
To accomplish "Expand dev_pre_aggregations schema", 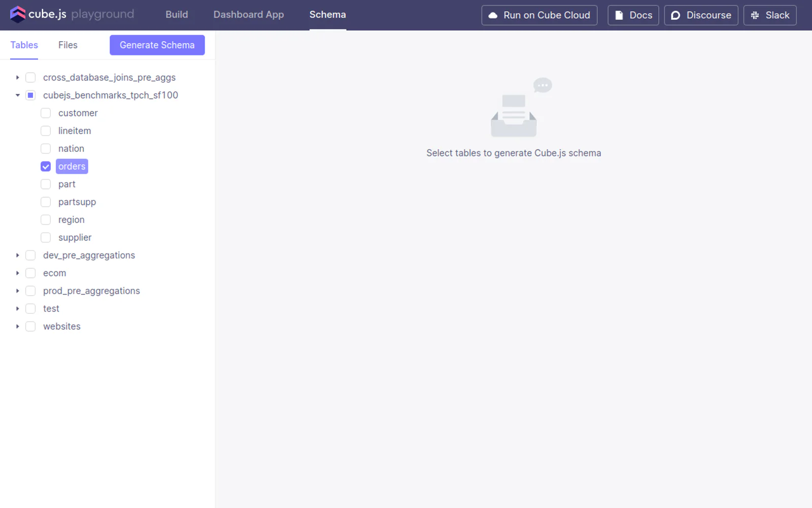I will (17, 255).
